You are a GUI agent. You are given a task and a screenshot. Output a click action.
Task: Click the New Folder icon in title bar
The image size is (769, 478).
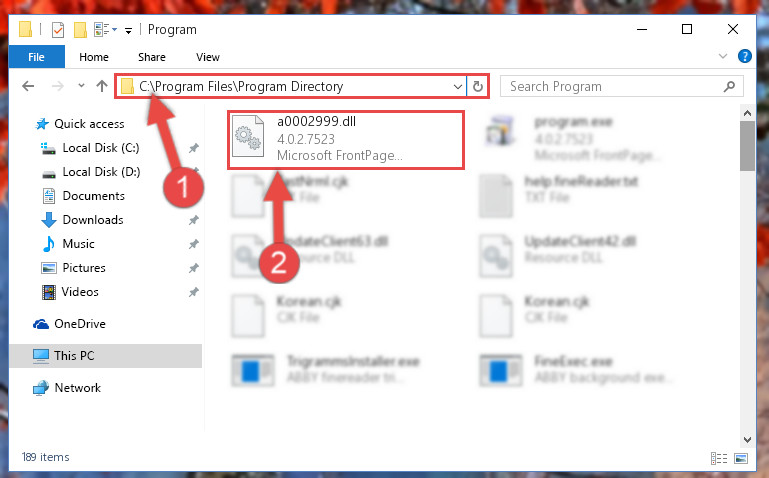[80, 30]
